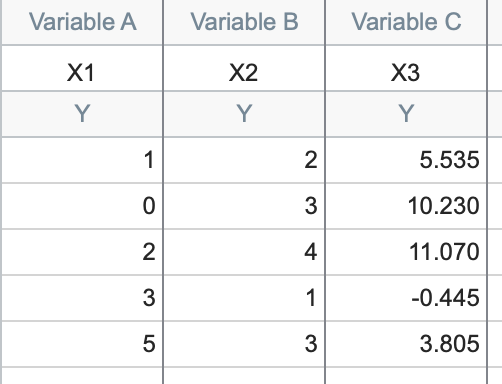Click the X2 column title cell
Viewport: 502px width, 384px height.
[244, 68]
